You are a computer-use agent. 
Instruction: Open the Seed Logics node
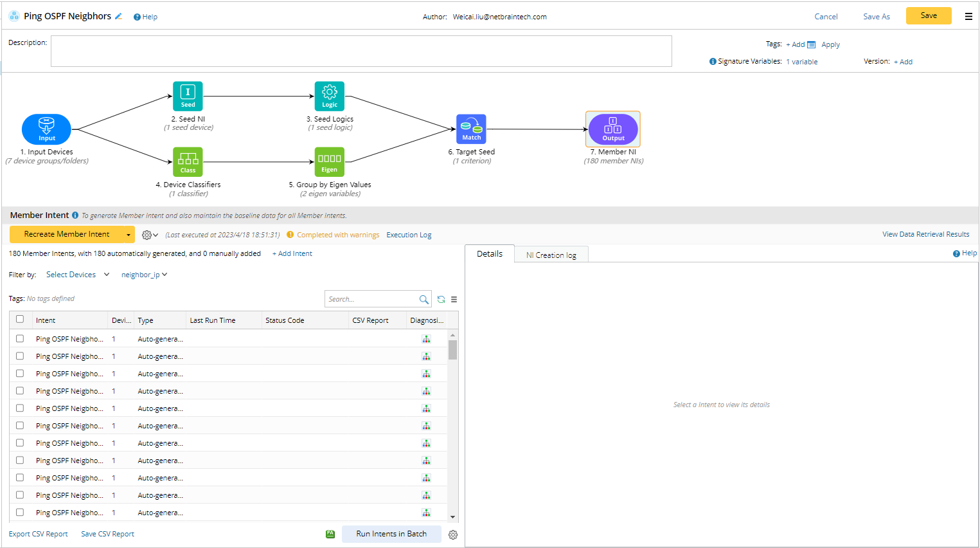click(329, 96)
